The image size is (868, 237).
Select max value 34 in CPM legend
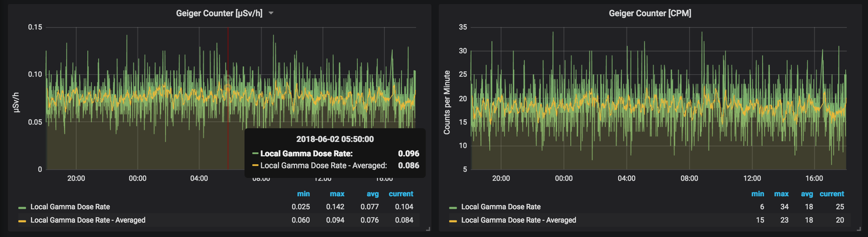click(785, 207)
